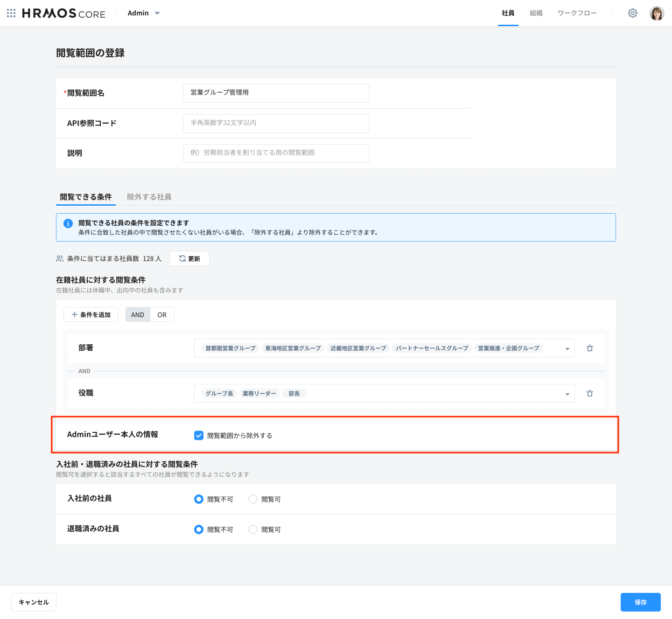The width and height of the screenshot is (672, 619).
Task: Open the Admin role dropdown
Action: tap(144, 13)
